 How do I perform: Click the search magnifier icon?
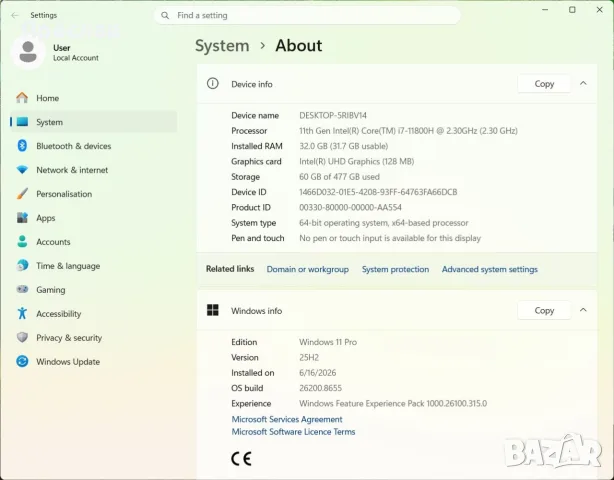click(165, 15)
